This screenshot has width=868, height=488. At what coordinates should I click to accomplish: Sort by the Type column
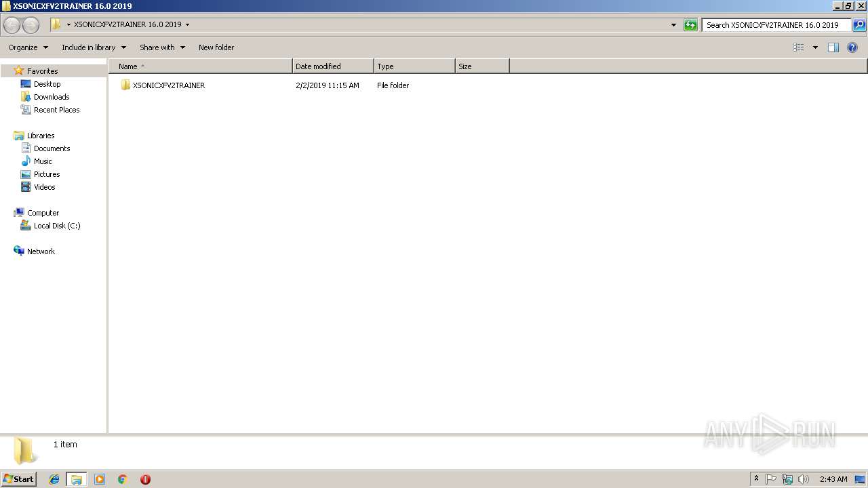coord(414,66)
